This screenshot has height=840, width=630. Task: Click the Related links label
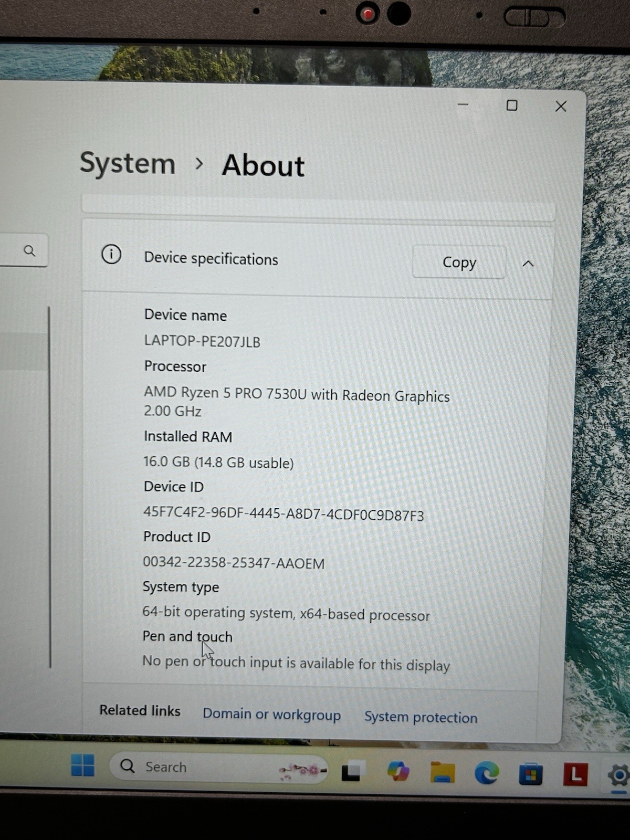(x=140, y=710)
